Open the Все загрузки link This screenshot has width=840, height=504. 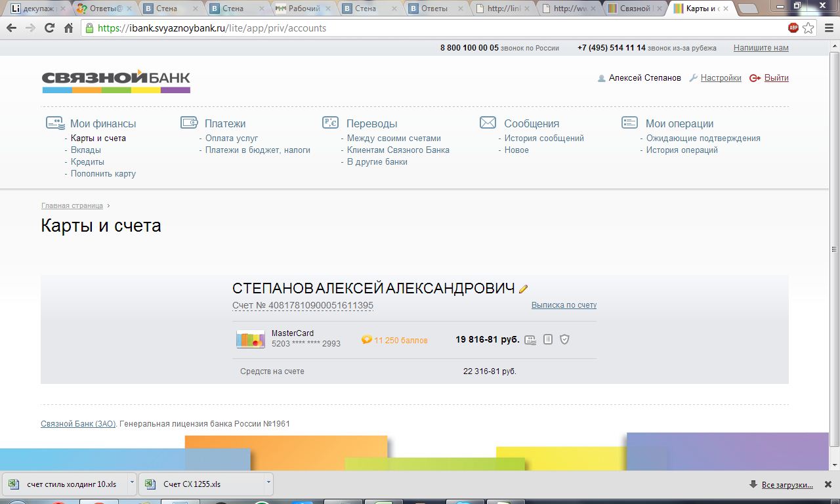click(x=787, y=485)
